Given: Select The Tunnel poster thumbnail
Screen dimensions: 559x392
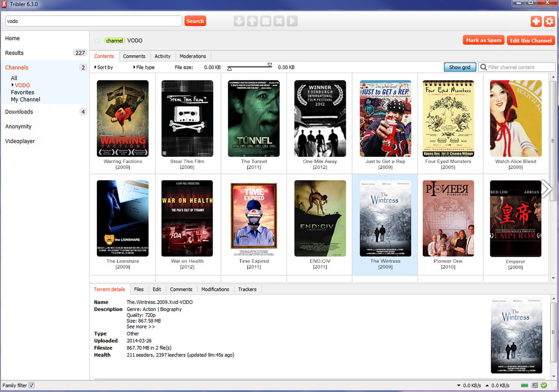Looking at the screenshot, I should [x=254, y=118].
